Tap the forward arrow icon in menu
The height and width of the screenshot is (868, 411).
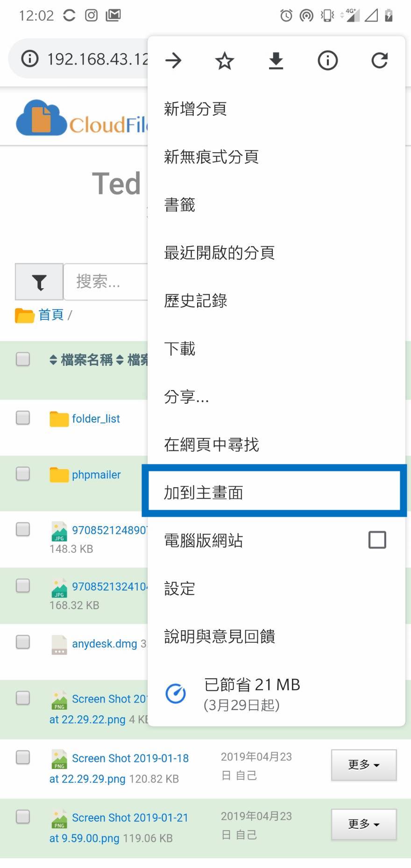coord(173,60)
